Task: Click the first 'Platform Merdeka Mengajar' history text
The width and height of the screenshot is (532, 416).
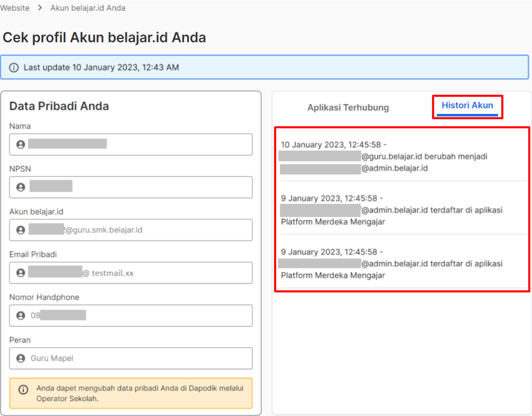Action: (x=333, y=222)
